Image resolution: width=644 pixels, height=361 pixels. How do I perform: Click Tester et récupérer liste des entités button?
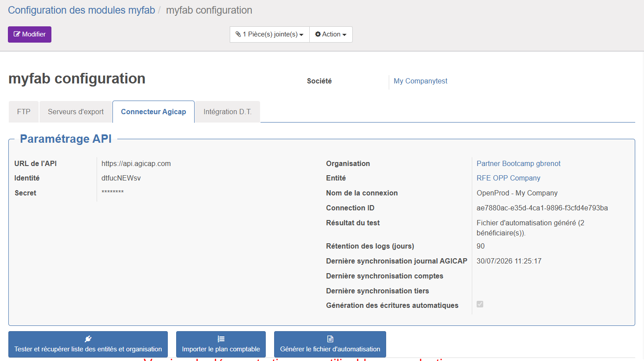point(88,344)
